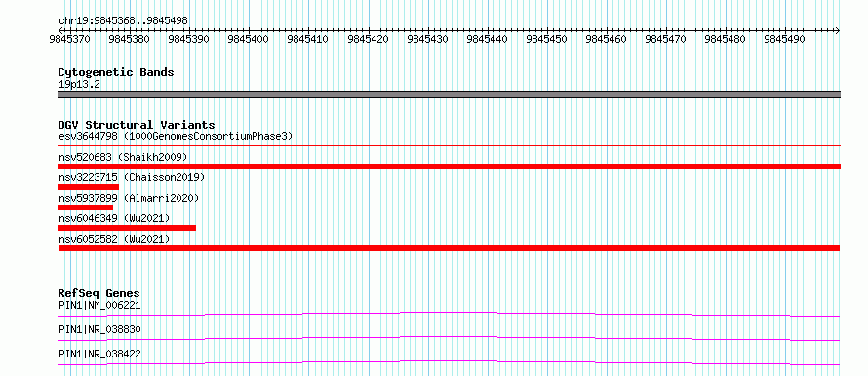This screenshot has width=868, height=376.
Task: Click the thick red nsv520683 variant bar
Action: pyautogui.click(x=449, y=167)
